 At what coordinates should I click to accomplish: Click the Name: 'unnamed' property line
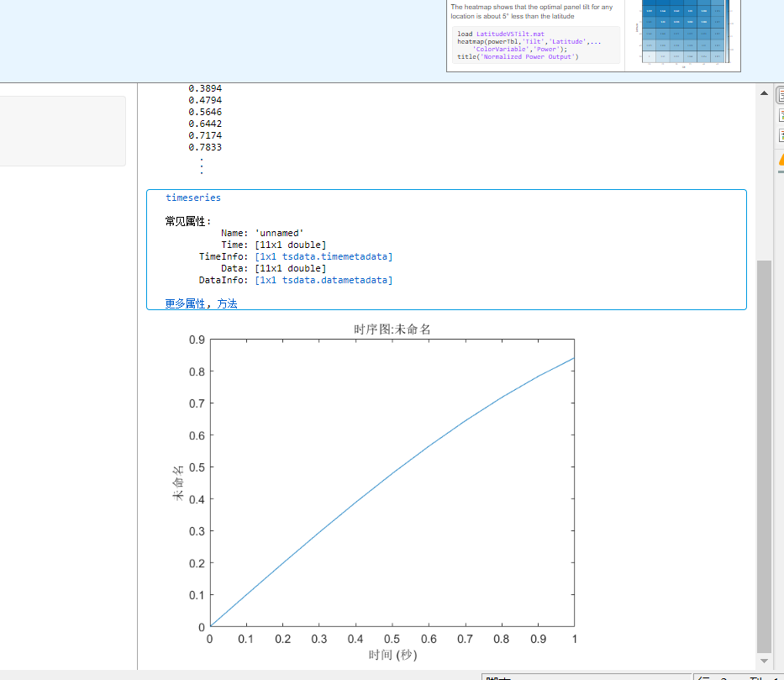pos(262,233)
